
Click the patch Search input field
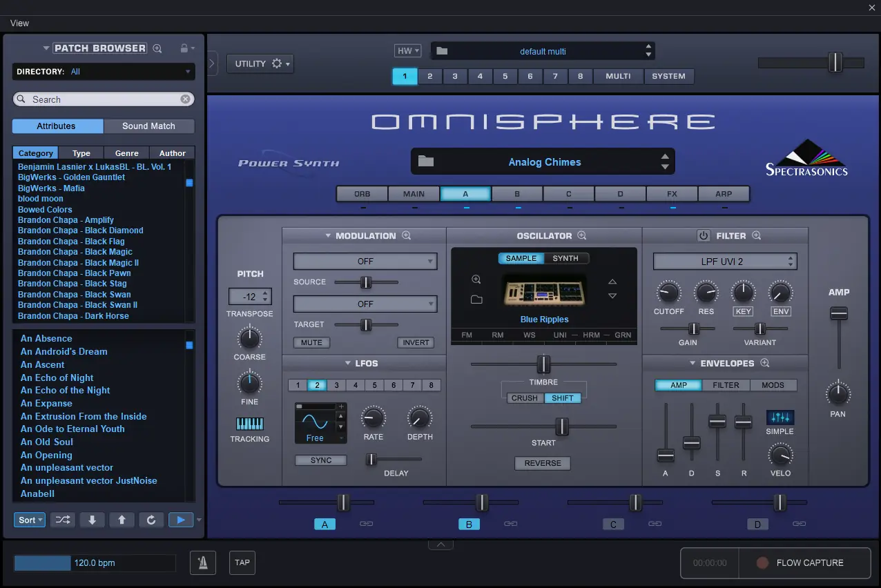pos(102,99)
